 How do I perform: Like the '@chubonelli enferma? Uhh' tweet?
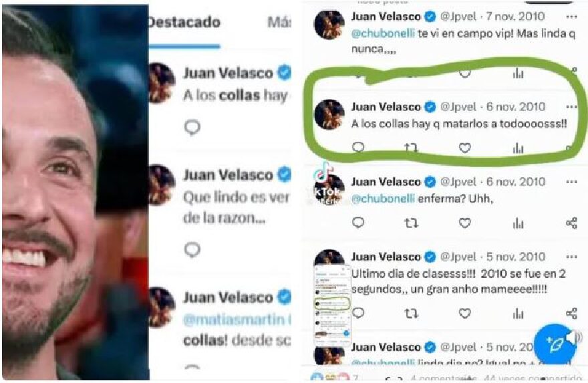coord(464,223)
